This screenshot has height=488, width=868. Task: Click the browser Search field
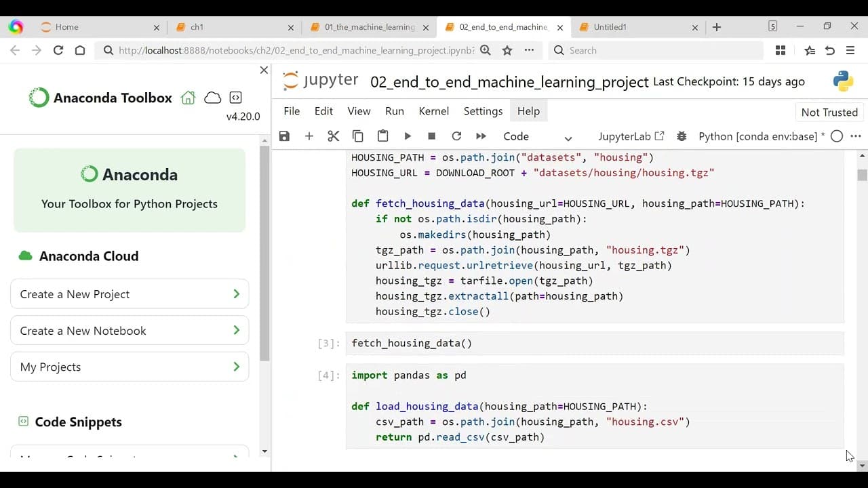coord(655,50)
